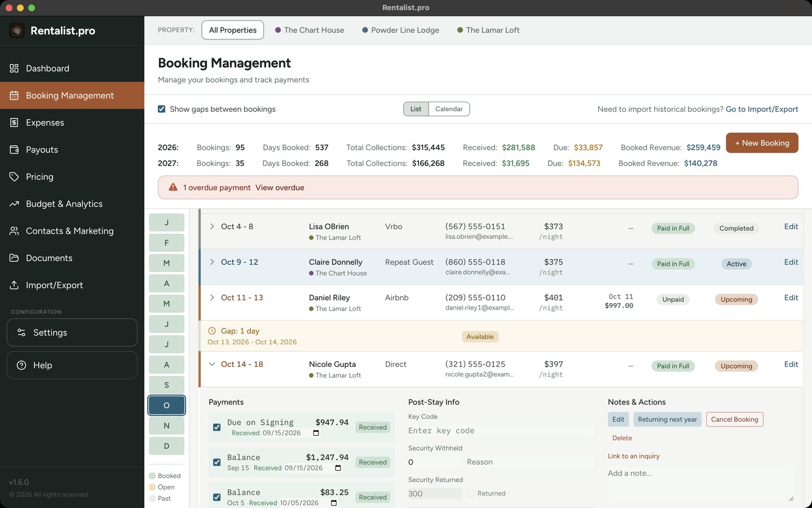Expand Daniel Riley booking row
Screen dimensions: 812x508
point(212,297)
